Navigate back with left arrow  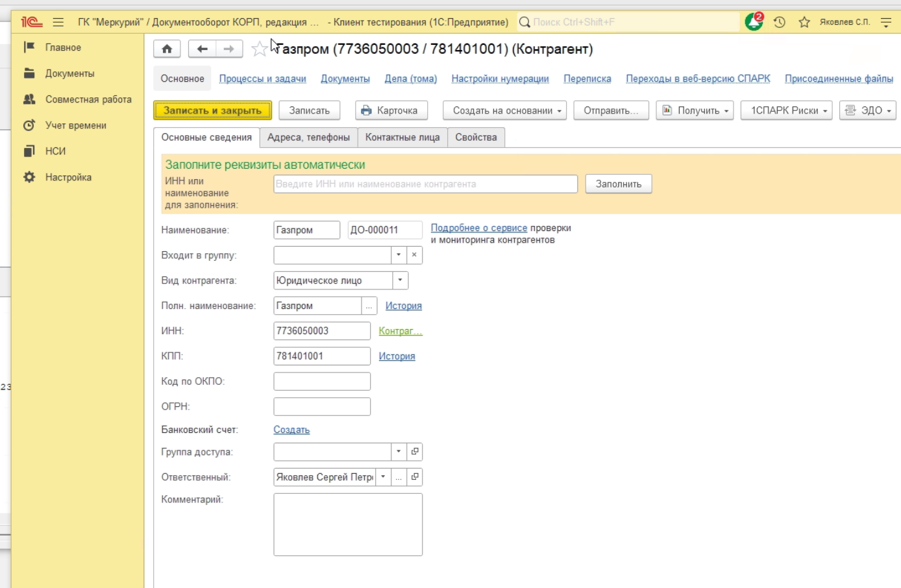point(202,49)
